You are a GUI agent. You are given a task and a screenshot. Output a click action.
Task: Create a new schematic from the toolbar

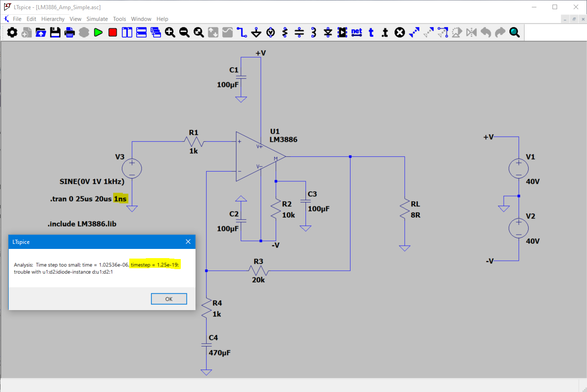pos(27,32)
